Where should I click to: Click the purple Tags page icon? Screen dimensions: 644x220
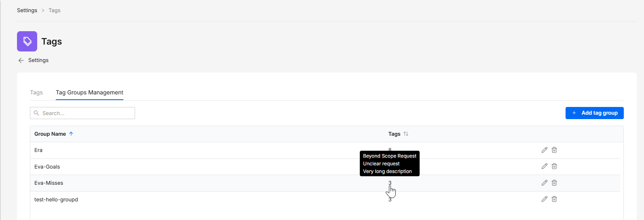point(27,41)
